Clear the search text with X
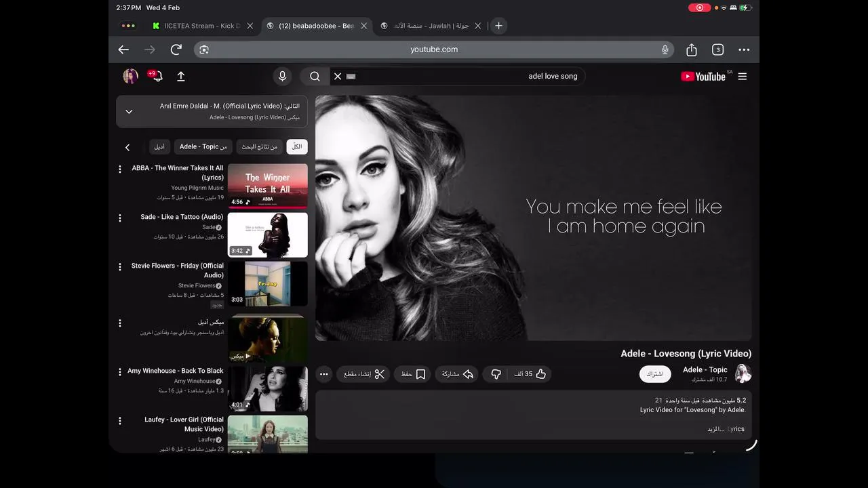Screen dimensions: 868x488 (338, 76)
